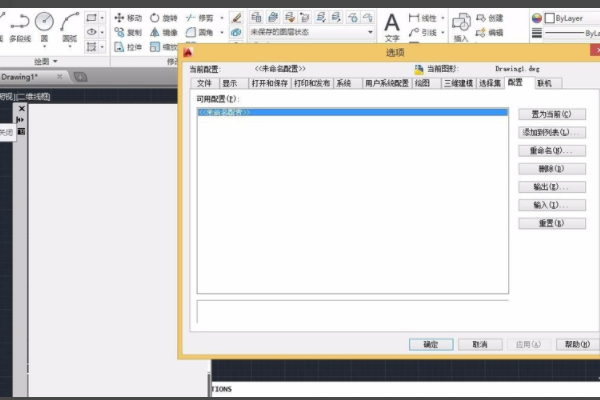Open the Text (文字) annotation tool
The height and width of the screenshot is (400, 600).
392,27
